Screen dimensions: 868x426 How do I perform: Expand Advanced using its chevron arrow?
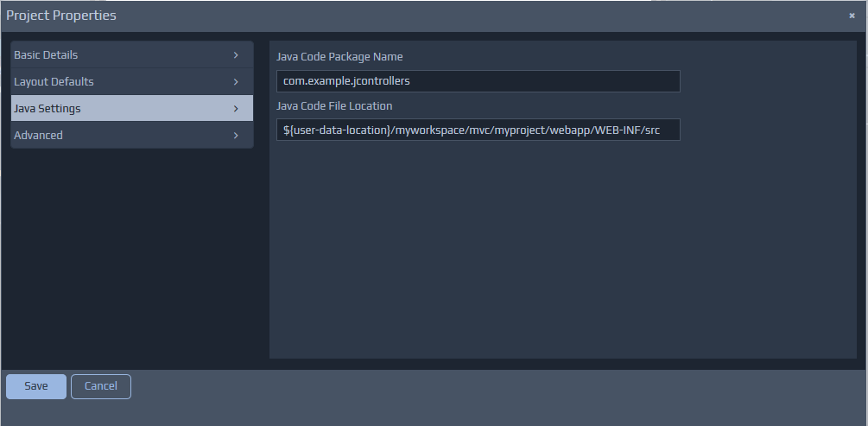236,136
